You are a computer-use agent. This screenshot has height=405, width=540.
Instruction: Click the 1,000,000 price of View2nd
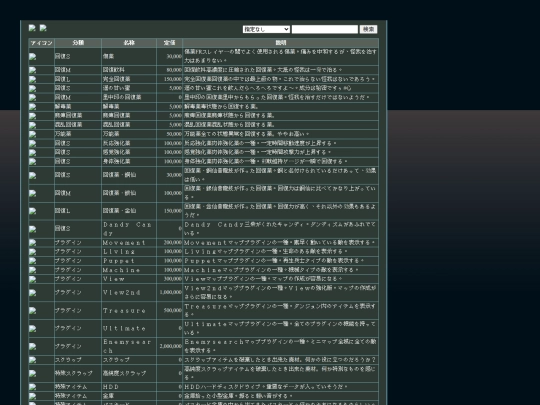(x=170, y=292)
